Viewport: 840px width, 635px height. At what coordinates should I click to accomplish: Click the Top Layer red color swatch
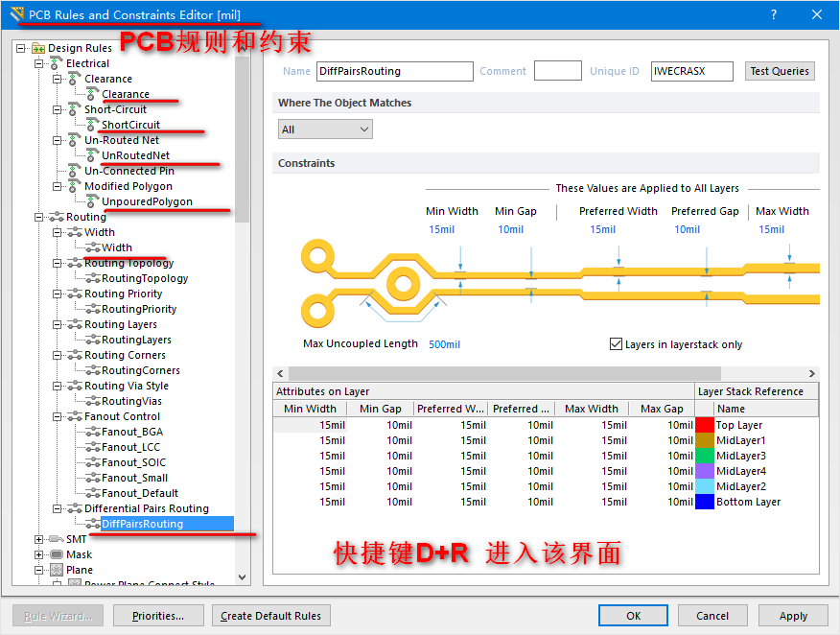click(x=705, y=425)
